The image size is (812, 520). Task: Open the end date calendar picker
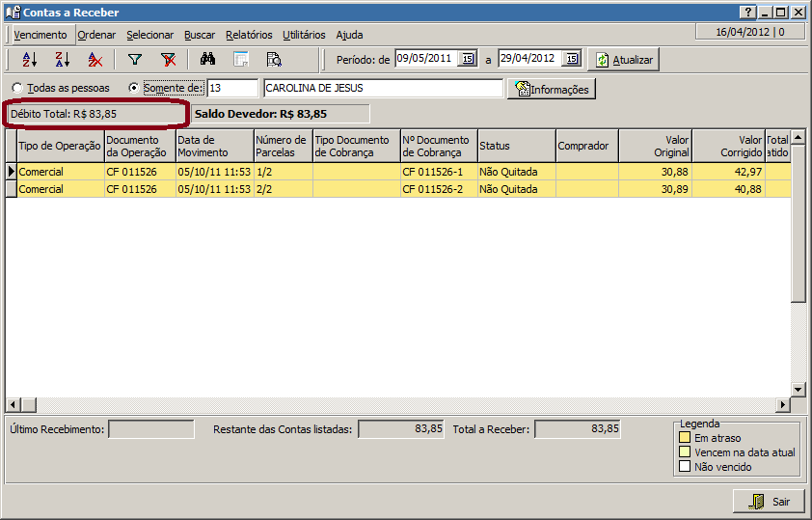571,59
